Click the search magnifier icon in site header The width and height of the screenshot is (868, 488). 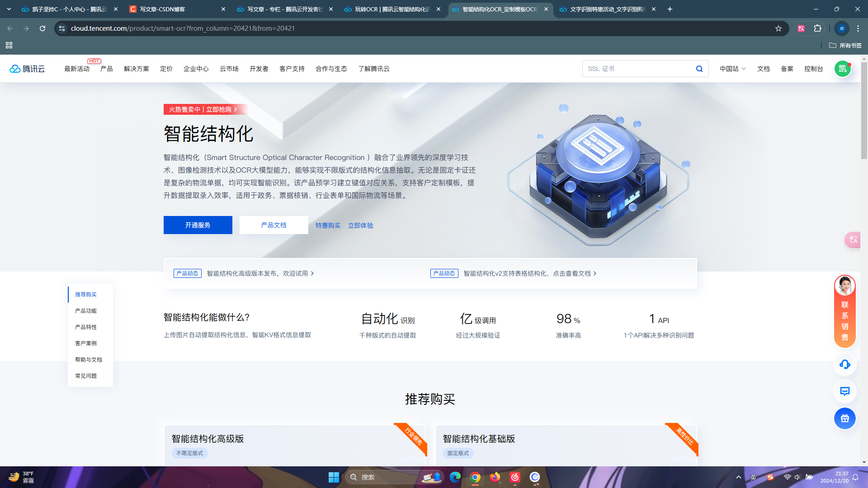[x=699, y=69]
